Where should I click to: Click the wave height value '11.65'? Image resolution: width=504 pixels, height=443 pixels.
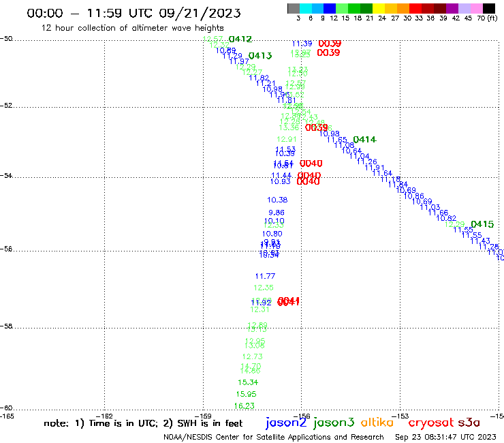click(337, 140)
